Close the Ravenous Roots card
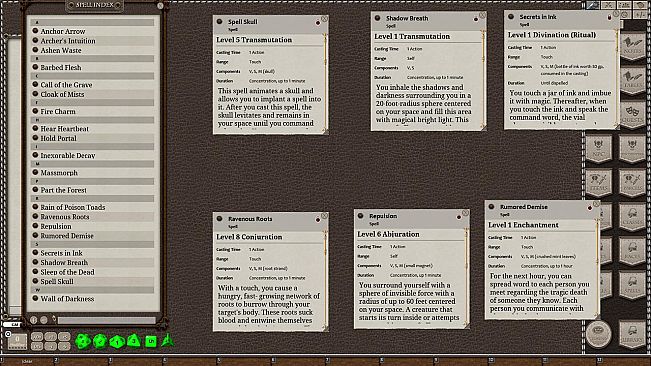This screenshot has height=366, width=651. pos(325,216)
